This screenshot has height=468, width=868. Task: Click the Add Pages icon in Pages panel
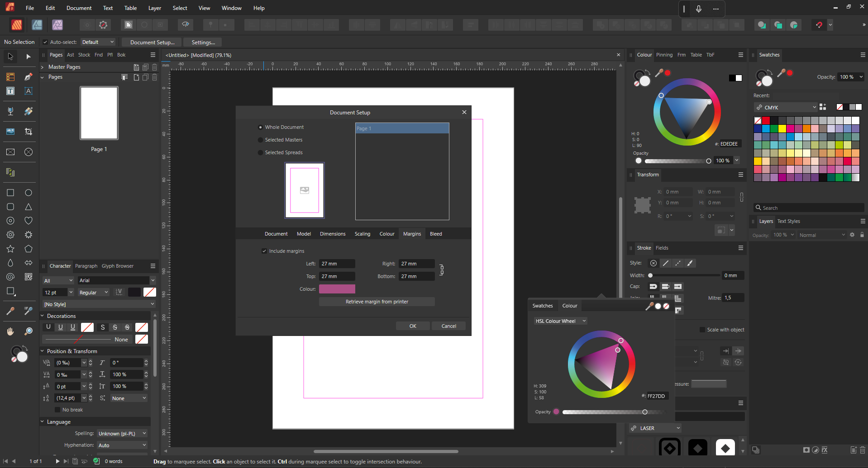[x=136, y=77]
